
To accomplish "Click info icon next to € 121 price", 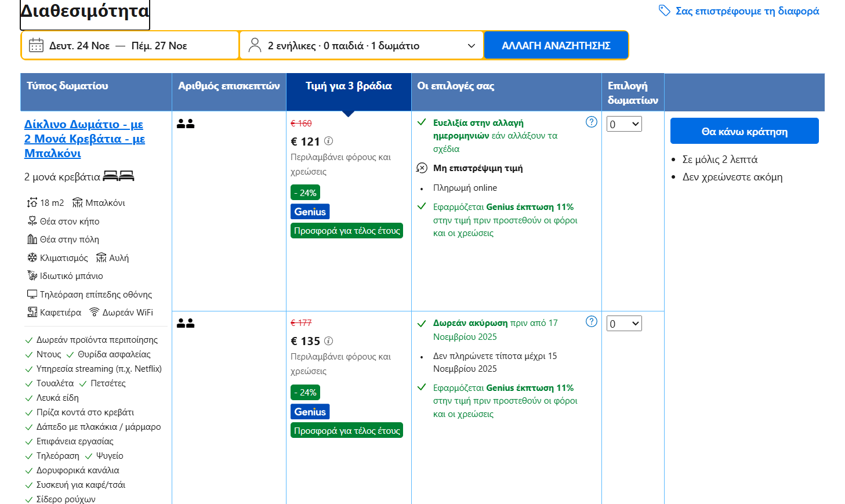I will click(x=329, y=141).
